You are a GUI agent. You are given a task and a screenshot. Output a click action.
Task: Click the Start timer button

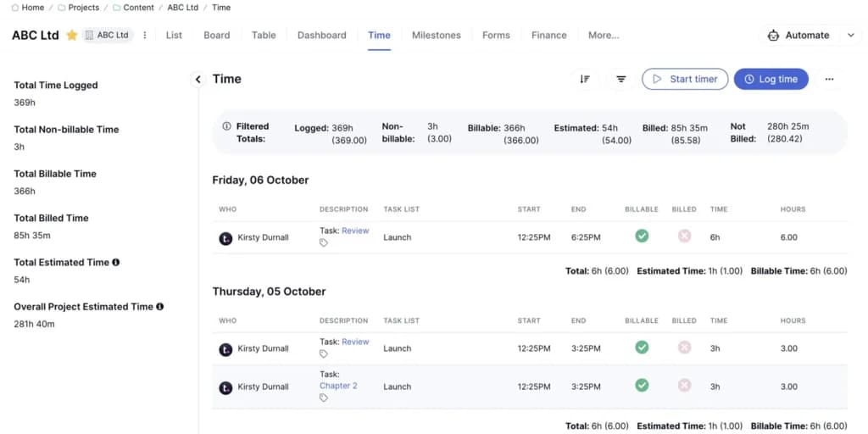pos(685,79)
